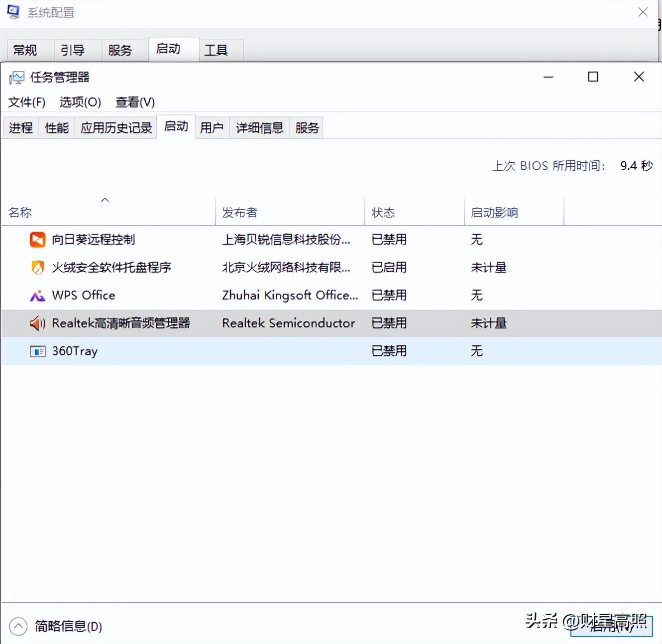Viewport: 662px width, 644px height.
Task: Select the 火绒安全软件托盘程序 icon
Action: 37,267
